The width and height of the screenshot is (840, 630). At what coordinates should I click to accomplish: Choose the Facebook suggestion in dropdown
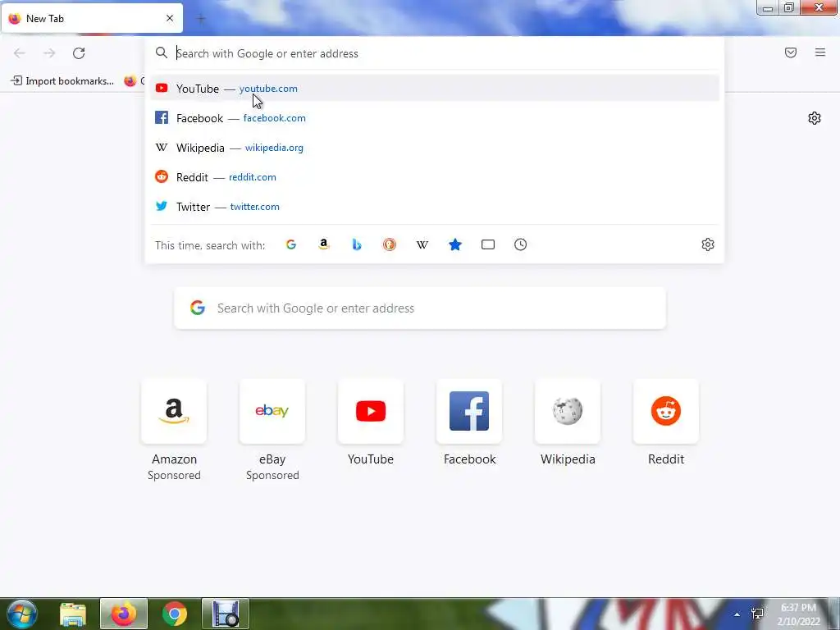[434, 118]
